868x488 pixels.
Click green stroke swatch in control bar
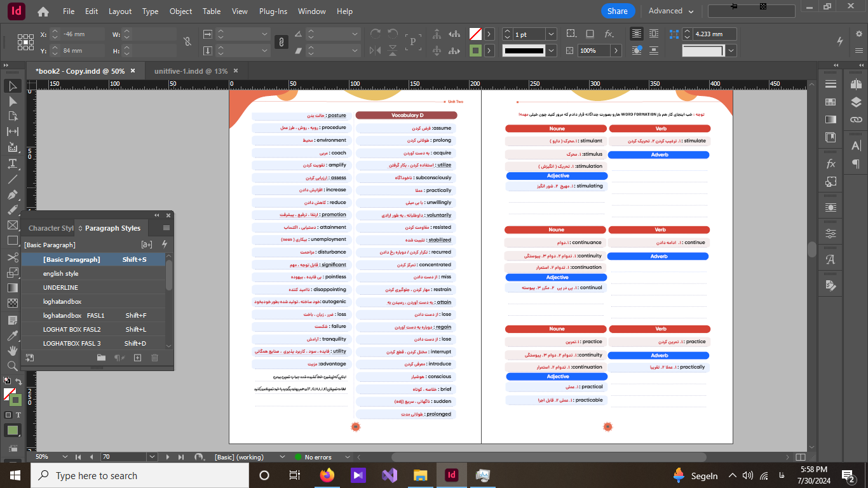pyautogui.click(x=475, y=50)
